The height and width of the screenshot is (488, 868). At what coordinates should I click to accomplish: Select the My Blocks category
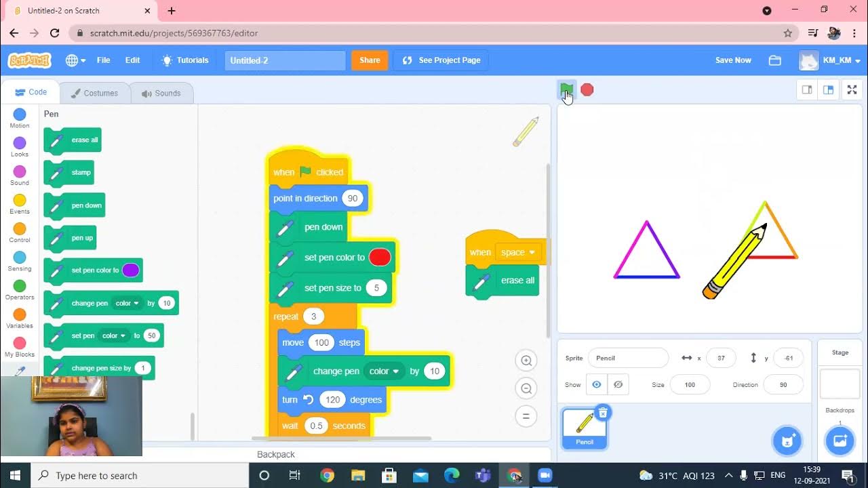click(x=20, y=347)
